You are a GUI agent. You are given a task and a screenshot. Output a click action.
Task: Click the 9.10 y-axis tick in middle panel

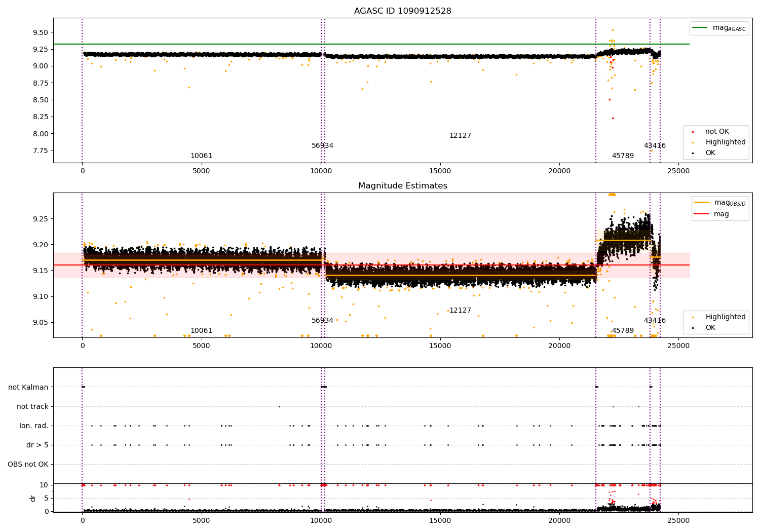[40, 296]
